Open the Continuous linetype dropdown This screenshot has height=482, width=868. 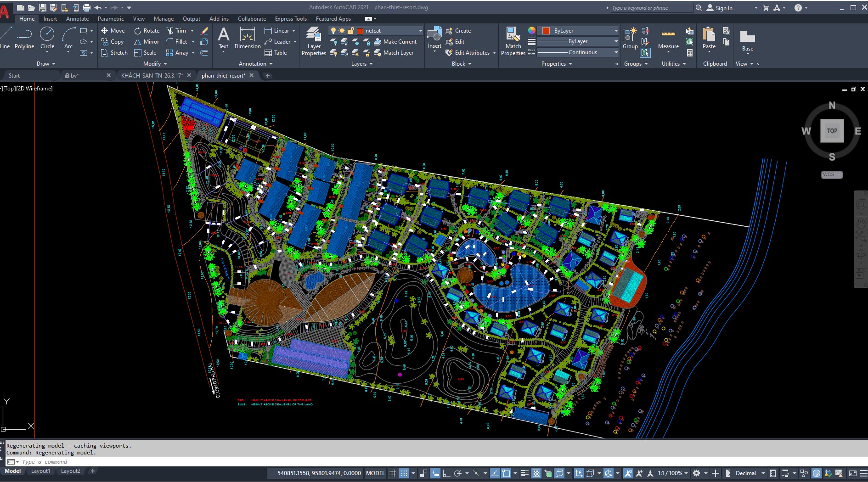point(616,52)
